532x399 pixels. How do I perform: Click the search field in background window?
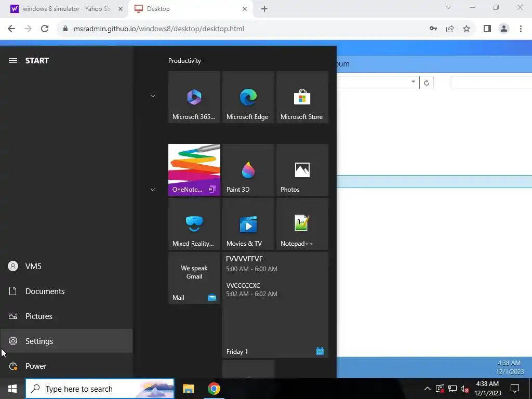[x=491, y=82]
